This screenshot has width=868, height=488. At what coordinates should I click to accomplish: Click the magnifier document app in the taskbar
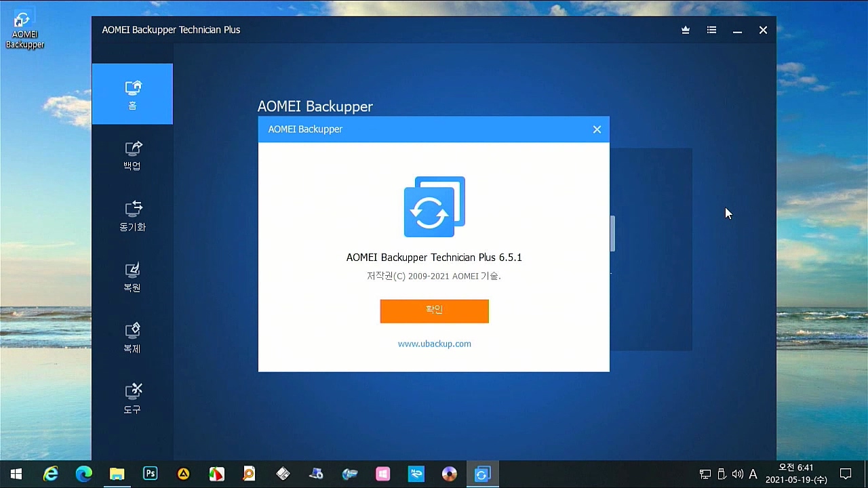[x=250, y=474]
